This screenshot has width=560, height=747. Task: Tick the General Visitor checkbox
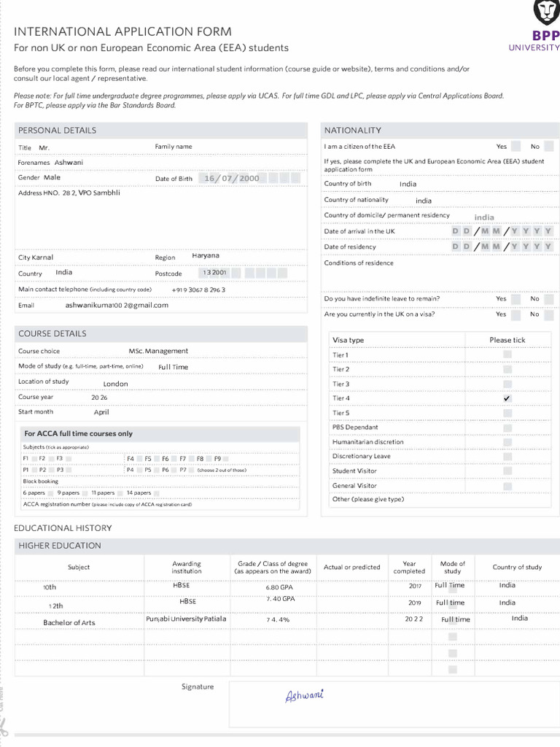pos(507,486)
